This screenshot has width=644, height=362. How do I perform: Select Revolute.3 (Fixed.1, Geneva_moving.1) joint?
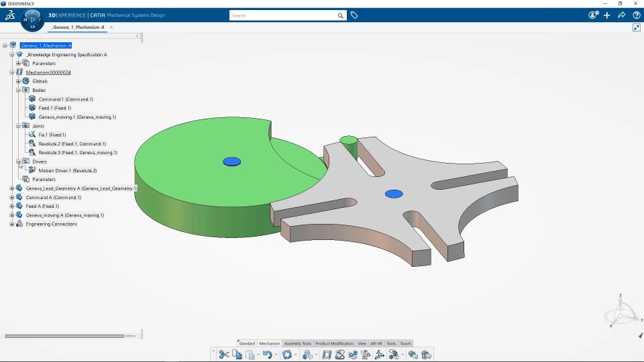pos(78,152)
